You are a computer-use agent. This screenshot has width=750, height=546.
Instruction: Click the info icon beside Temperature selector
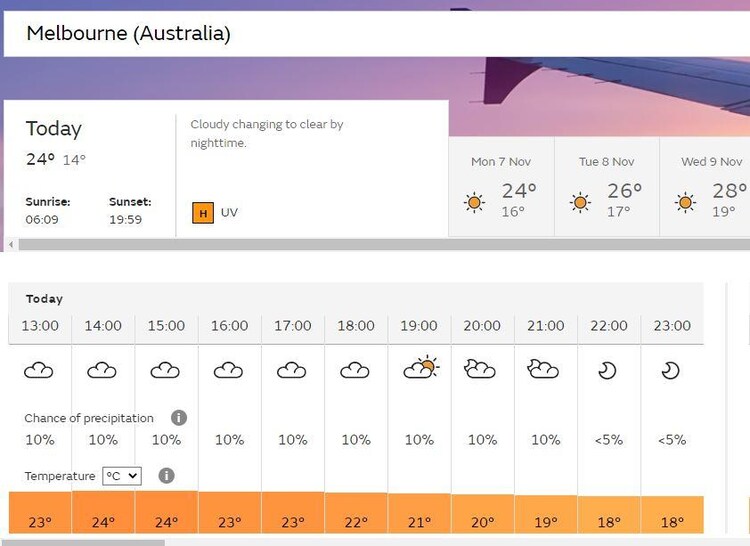(x=166, y=476)
